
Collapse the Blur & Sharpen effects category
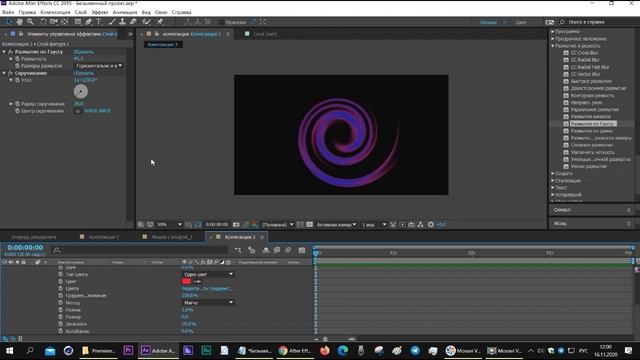tap(553, 46)
